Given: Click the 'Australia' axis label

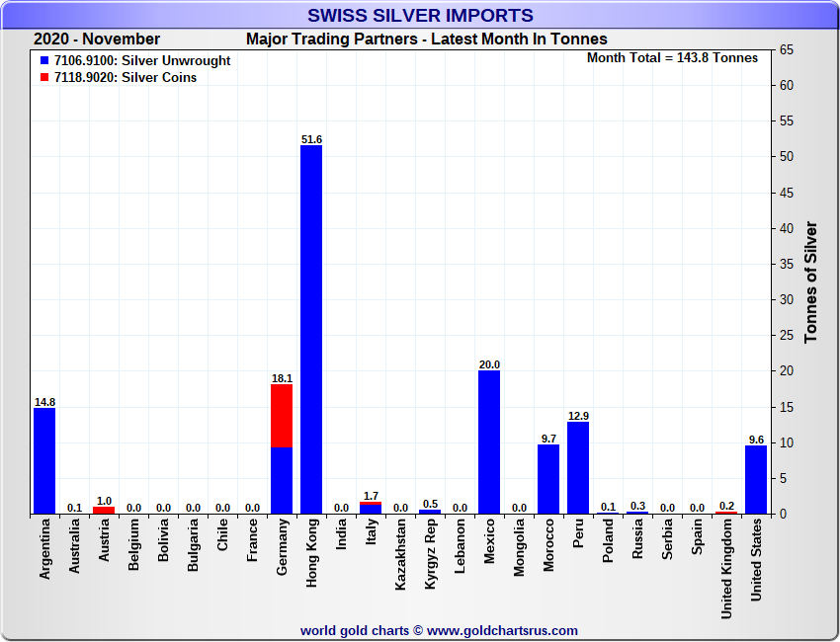Looking at the screenshot, I should [74, 546].
